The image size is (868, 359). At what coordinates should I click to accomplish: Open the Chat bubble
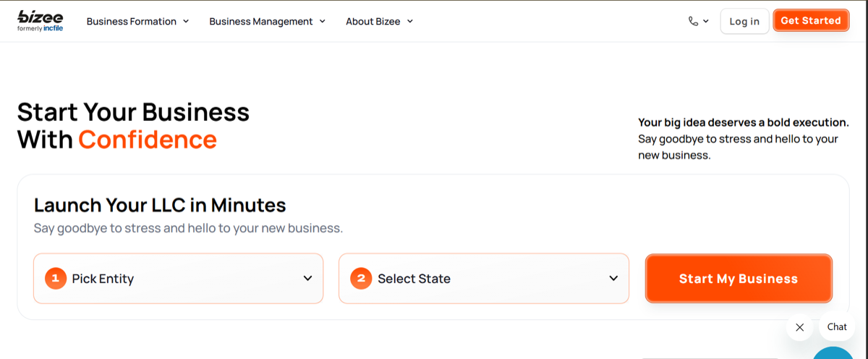pyautogui.click(x=837, y=326)
